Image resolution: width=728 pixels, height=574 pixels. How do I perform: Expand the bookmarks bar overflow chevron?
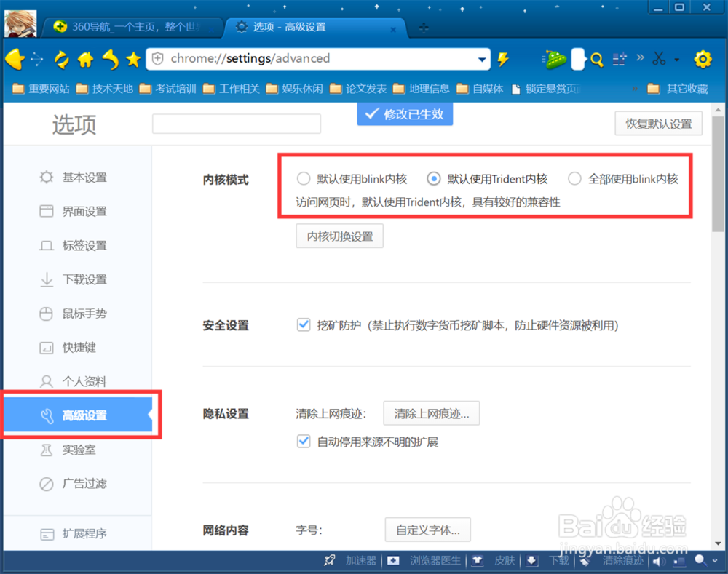[634, 88]
